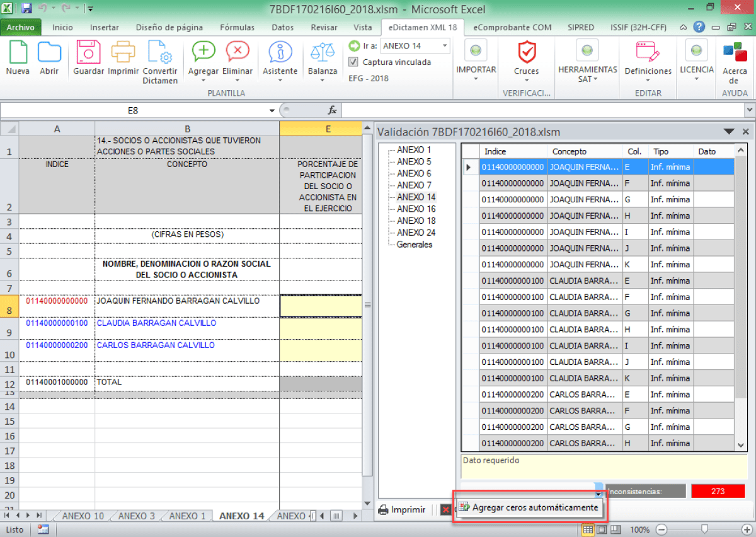
Task: Click the validation grid scrollbar down arrow
Action: (741, 445)
